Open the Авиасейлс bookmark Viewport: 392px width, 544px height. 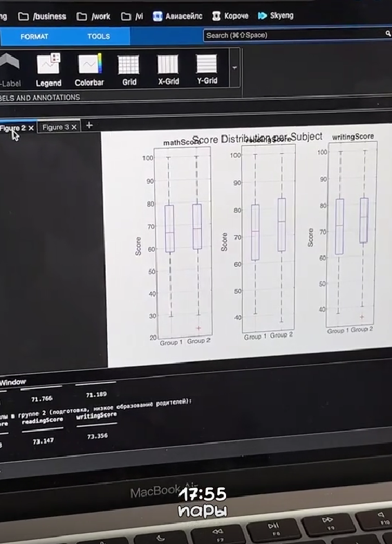click(178, 16)
